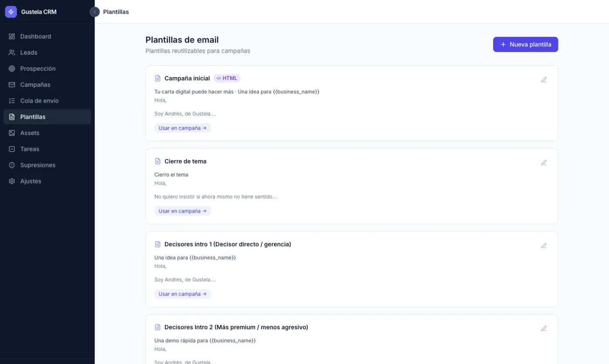Open Prospección in the sidebar
Viewport: 609px width, 364px height.
(x=47, y=69)
